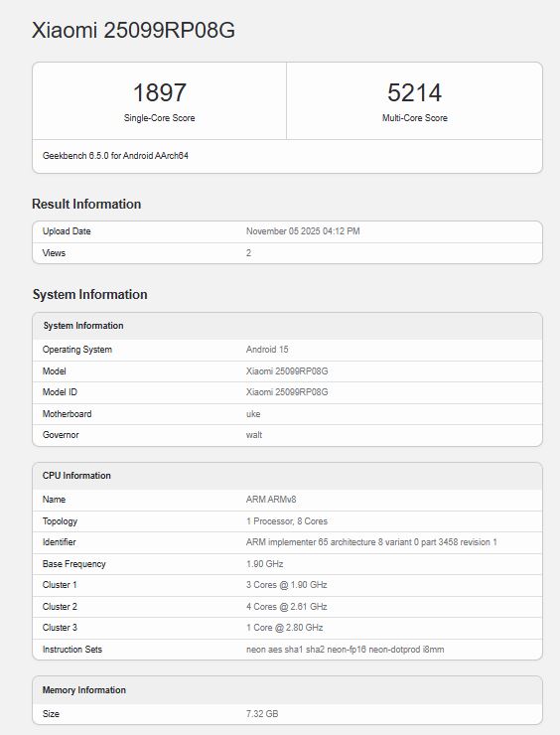Click the single-core score 1897
This screenshot has height=735, width=560.
[159, 92]
